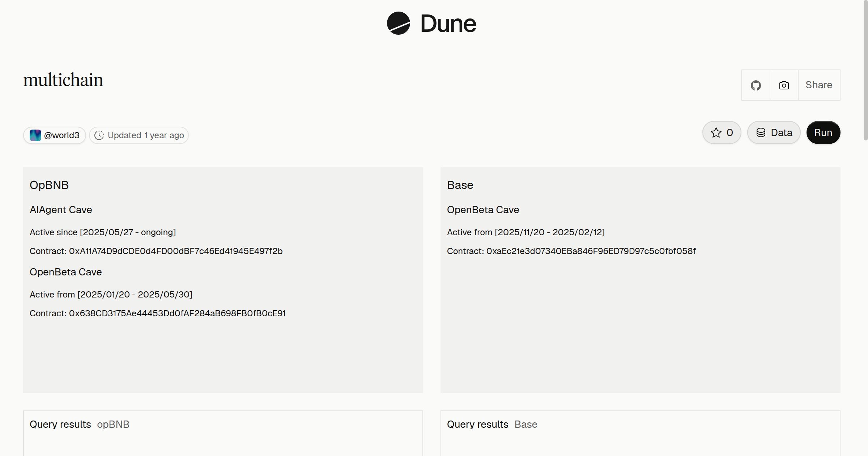Click contract address 0xaEc21e3d07...f058f

click(x=591, y=251)
